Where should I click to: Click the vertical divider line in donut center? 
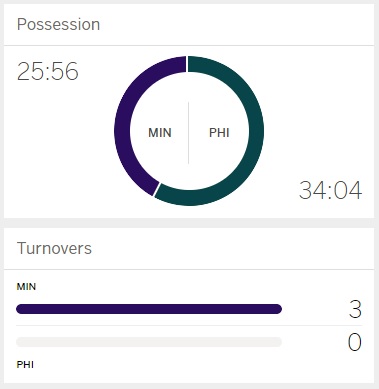(189, 133)
